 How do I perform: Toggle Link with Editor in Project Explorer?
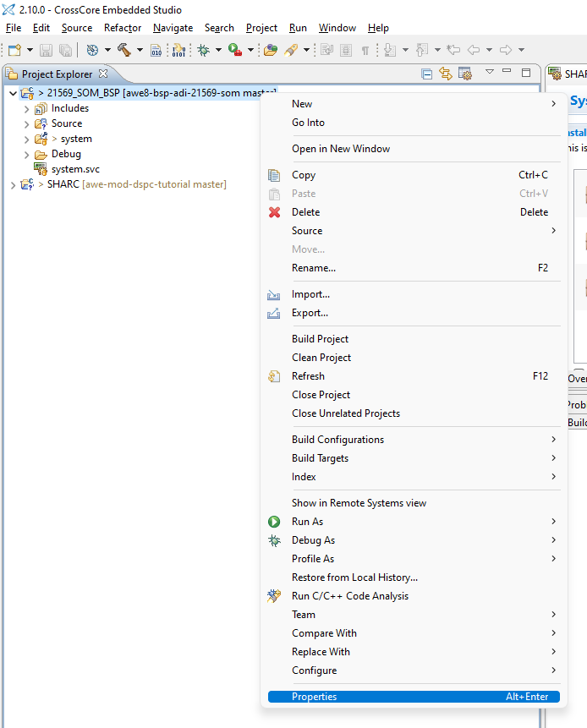[x=446, y=74]
